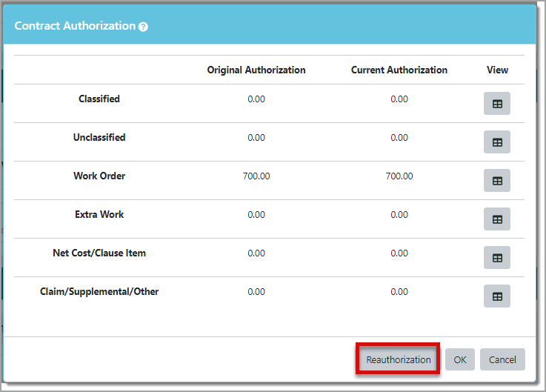Screen dimensions: 546x392
Task: Click the Extra Work row label
Action: [x=99, y=215]
